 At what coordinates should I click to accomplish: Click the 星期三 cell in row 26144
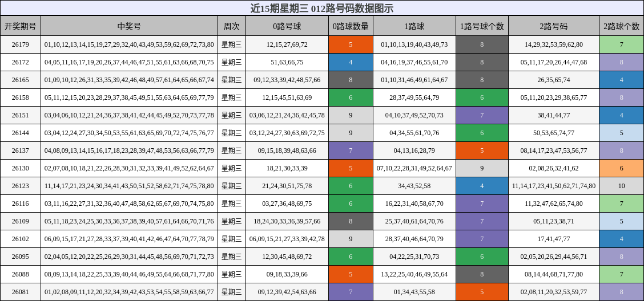coord(232,133)
